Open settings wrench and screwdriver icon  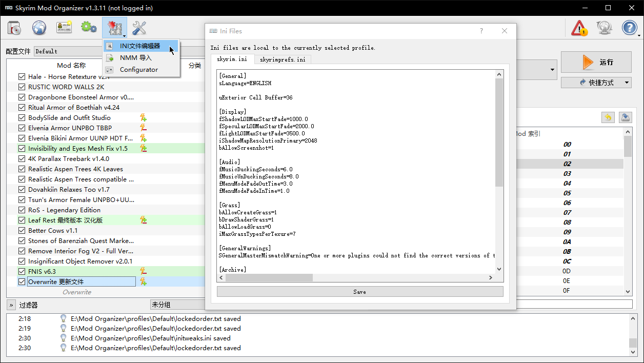click(x=139, y=28)
